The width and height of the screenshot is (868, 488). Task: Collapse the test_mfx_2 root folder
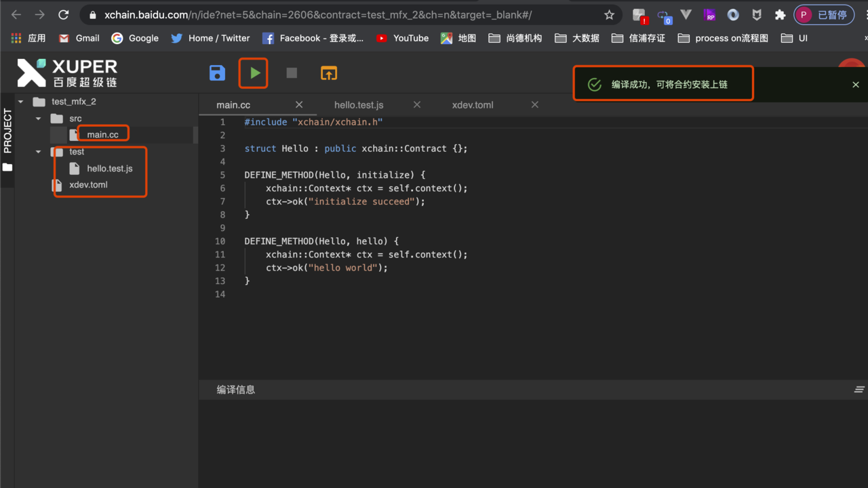tap(21, 102)
